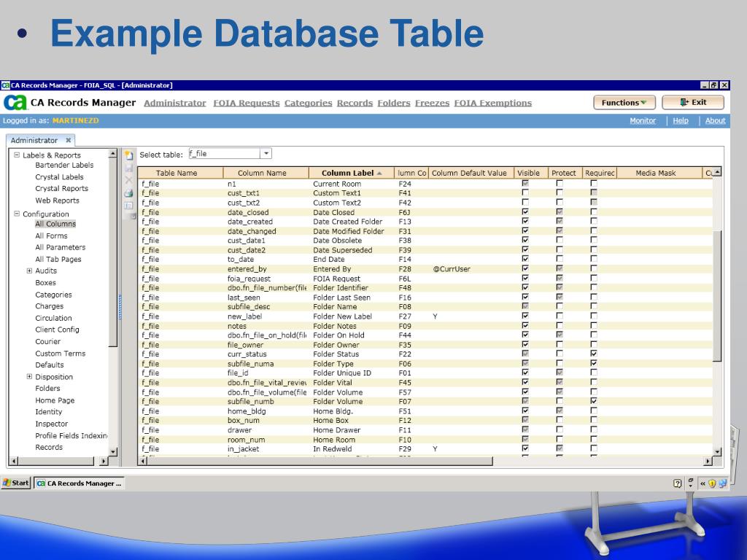Select Home Page in the tree
The height and width of the screenshot is (560, 747).
click(55, 400)
